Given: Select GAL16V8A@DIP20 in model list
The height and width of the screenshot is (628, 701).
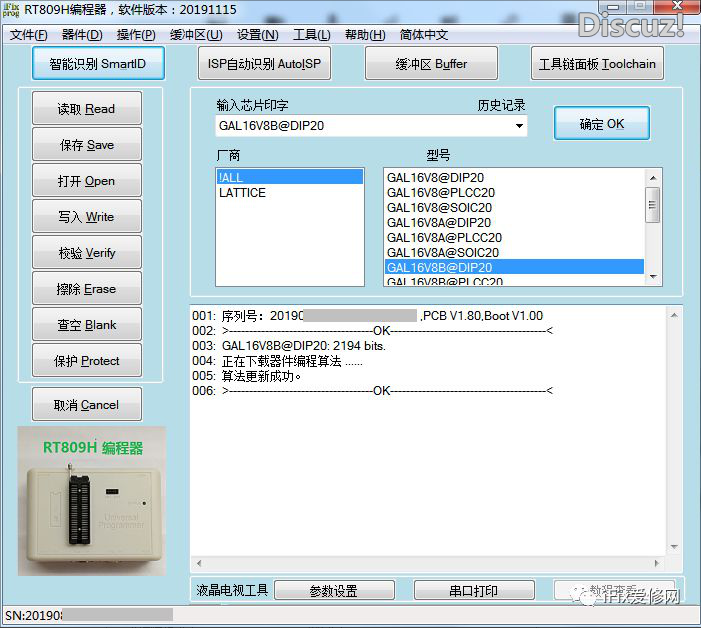Looking at the screenshot, I should pyautogui.click(x=514, y=223).
